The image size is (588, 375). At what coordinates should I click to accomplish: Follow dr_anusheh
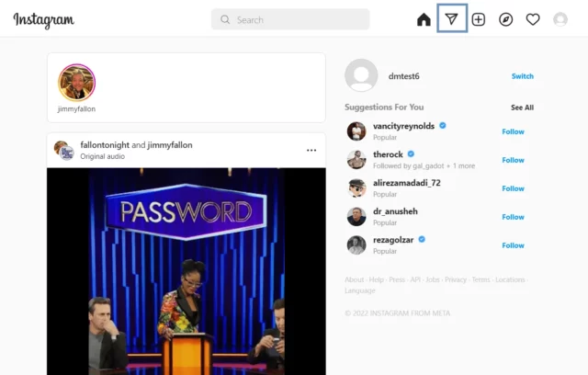click(x=513, y=217)
